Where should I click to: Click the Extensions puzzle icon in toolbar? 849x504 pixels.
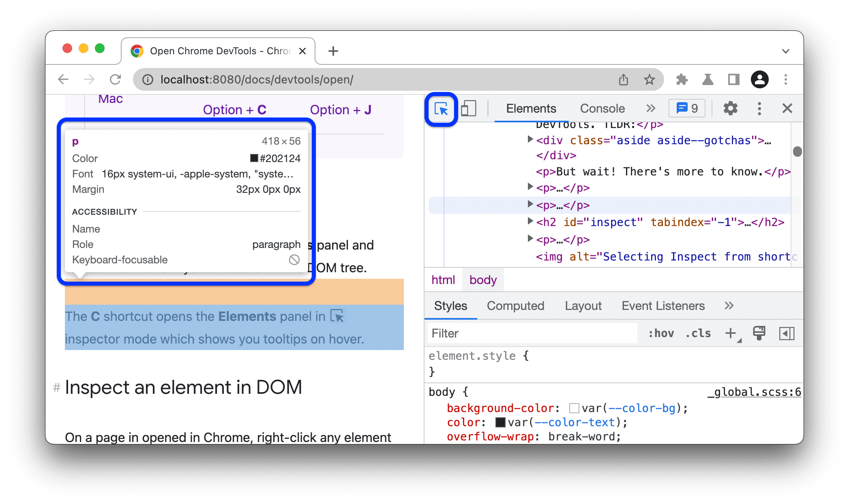point(679,79)
